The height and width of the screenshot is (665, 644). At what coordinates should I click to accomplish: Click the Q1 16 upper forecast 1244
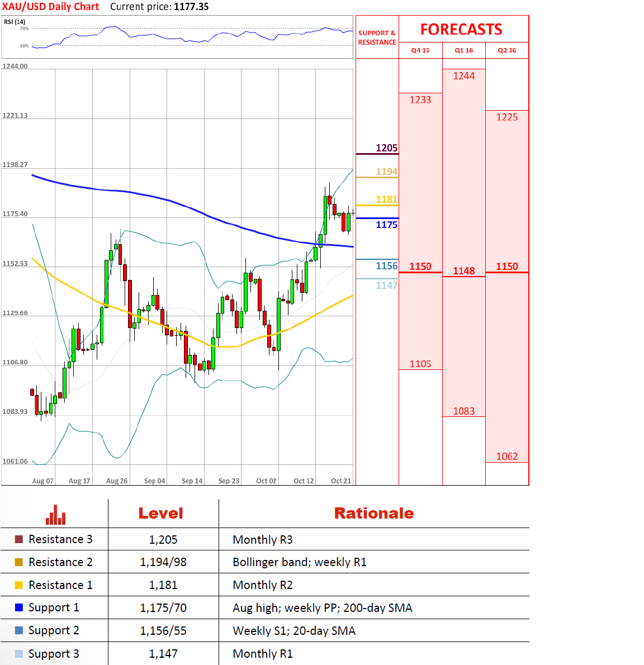pyautogui.click(x=463, y=77)
